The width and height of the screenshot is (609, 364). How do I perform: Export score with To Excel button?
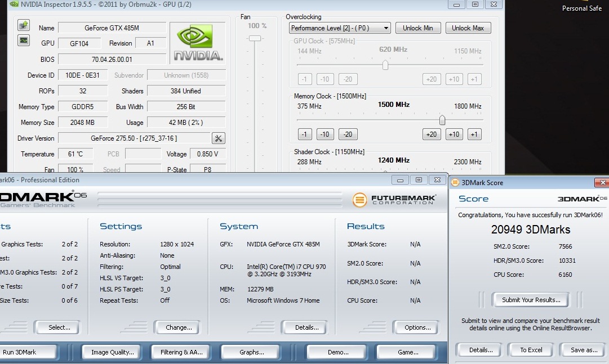point(531,350)
